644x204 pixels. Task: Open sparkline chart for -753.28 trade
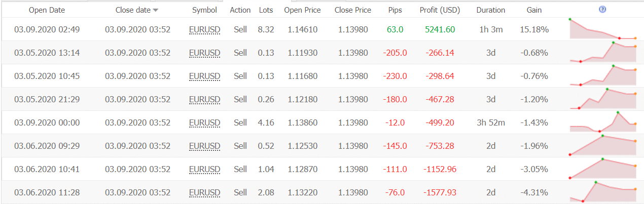coord(603,145)
